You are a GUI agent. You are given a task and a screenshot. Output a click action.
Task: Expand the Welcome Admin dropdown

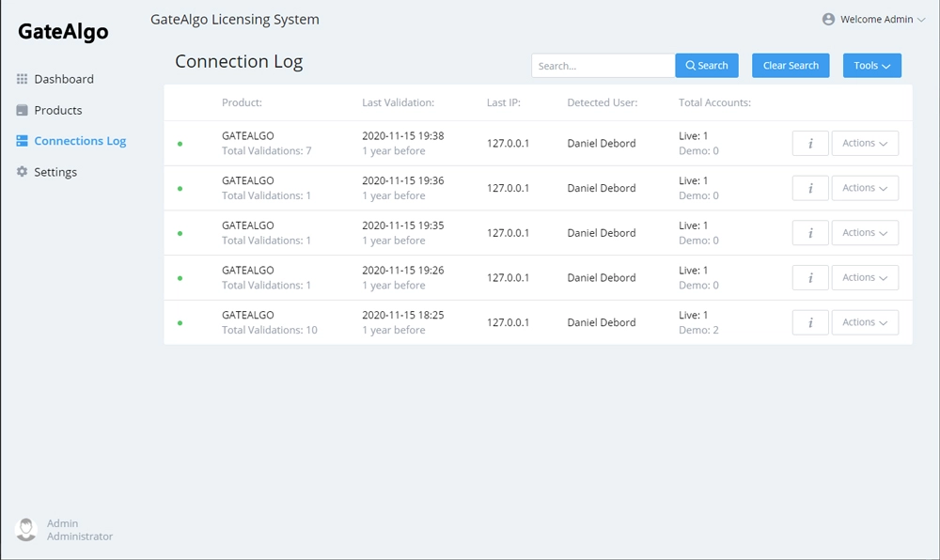(x=874, y=19)
